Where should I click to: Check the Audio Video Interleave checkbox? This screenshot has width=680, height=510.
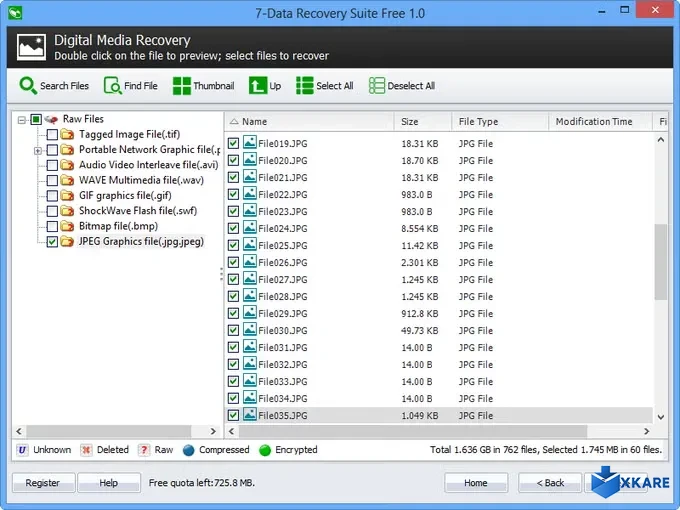click(x=52, y=165)
